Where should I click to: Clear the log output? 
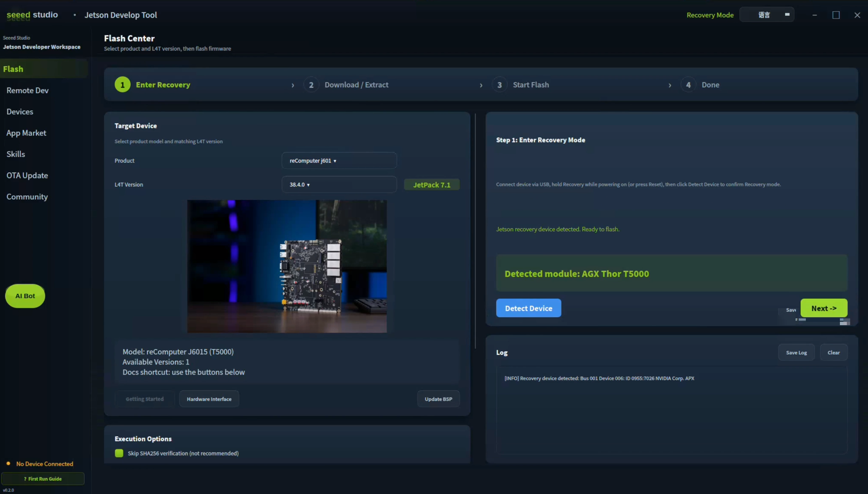click(x=834, y=353)
